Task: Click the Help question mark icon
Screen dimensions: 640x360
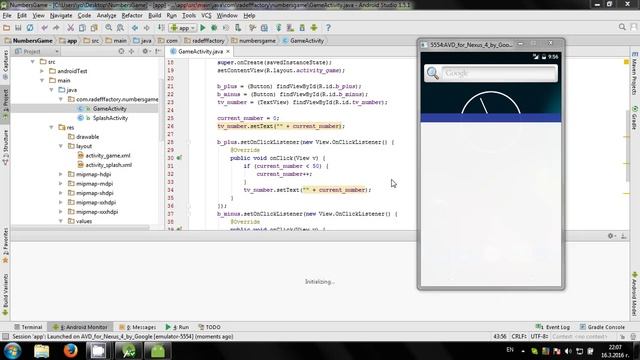Action: tap(328, 28)
